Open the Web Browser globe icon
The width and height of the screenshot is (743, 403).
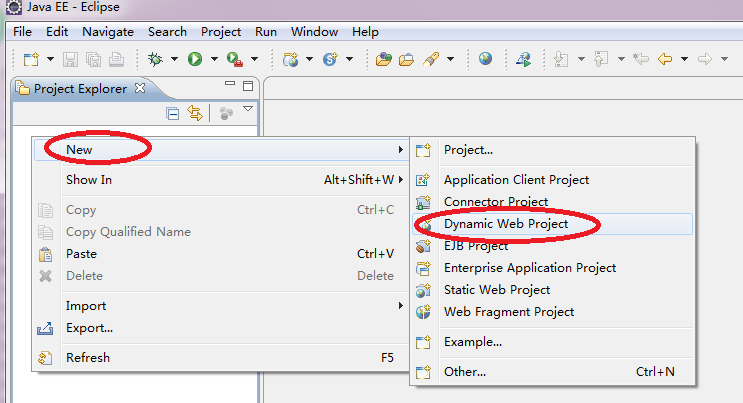pyautogui.click(x=485, y=59)
